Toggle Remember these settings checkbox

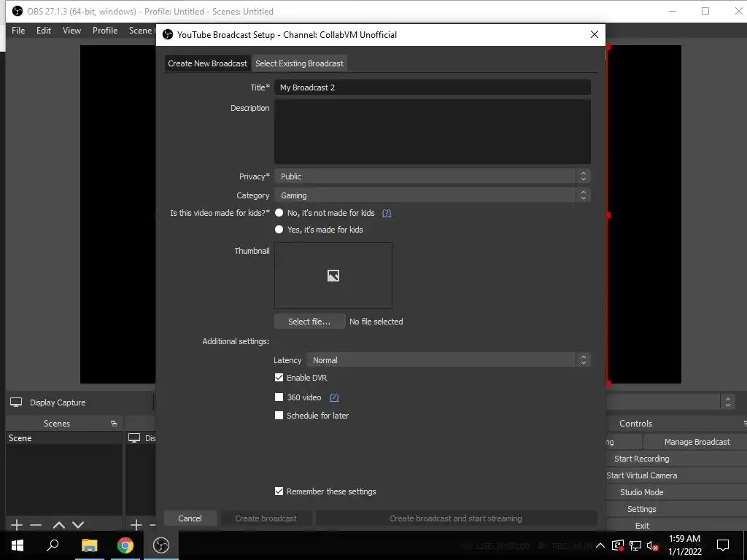point(279,491)
